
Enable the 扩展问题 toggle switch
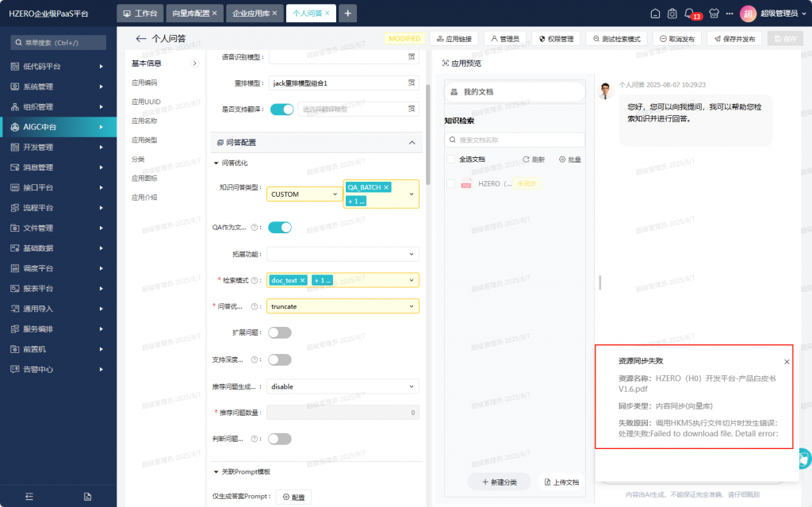280,332
